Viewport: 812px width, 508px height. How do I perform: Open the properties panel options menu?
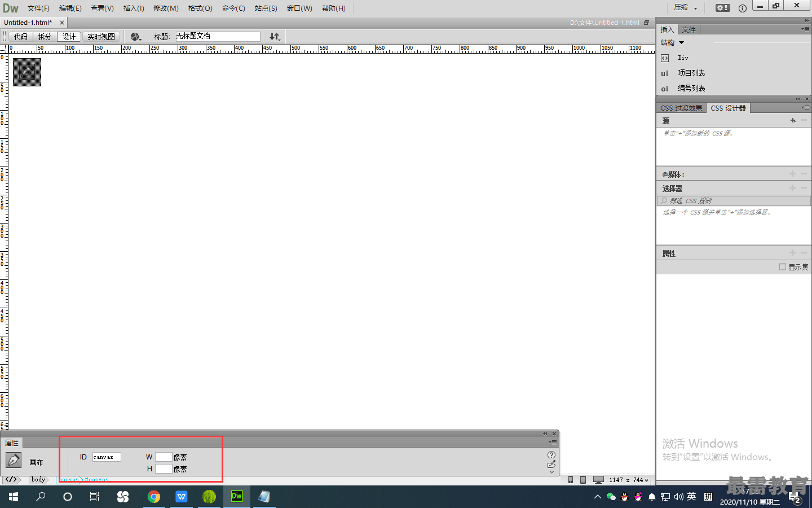[x=553, y=442]
